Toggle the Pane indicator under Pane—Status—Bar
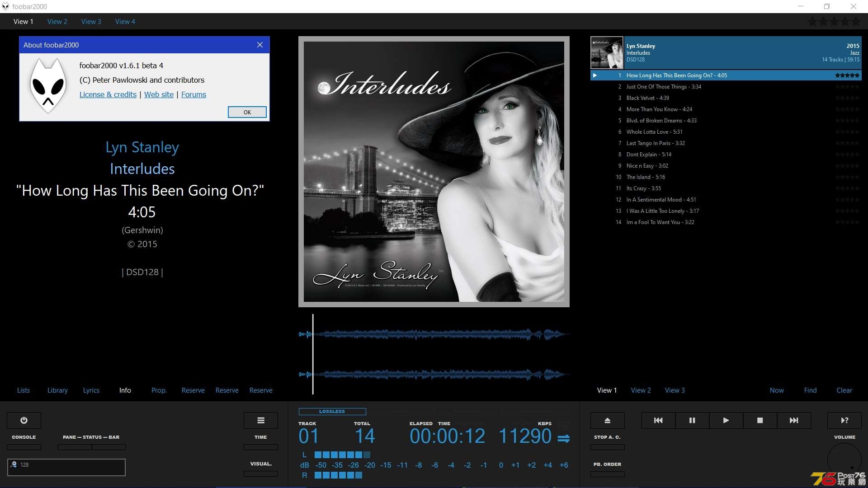The width and height of the screenshot is (868, 488). (75, 447)
